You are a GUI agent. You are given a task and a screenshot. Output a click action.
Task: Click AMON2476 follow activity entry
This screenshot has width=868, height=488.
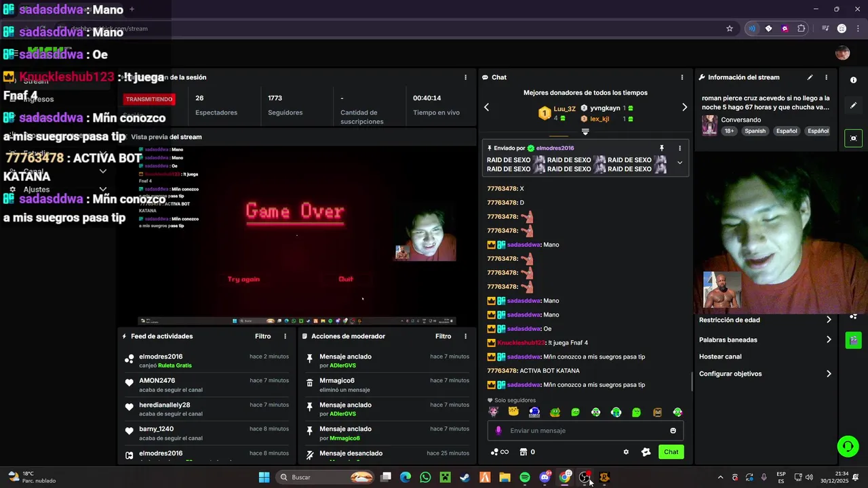point(207,385)
